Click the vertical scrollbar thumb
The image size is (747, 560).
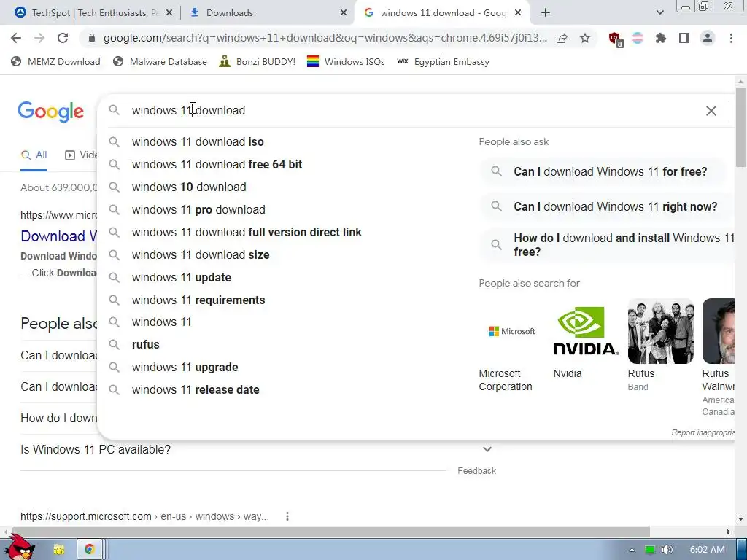[740, 127]
